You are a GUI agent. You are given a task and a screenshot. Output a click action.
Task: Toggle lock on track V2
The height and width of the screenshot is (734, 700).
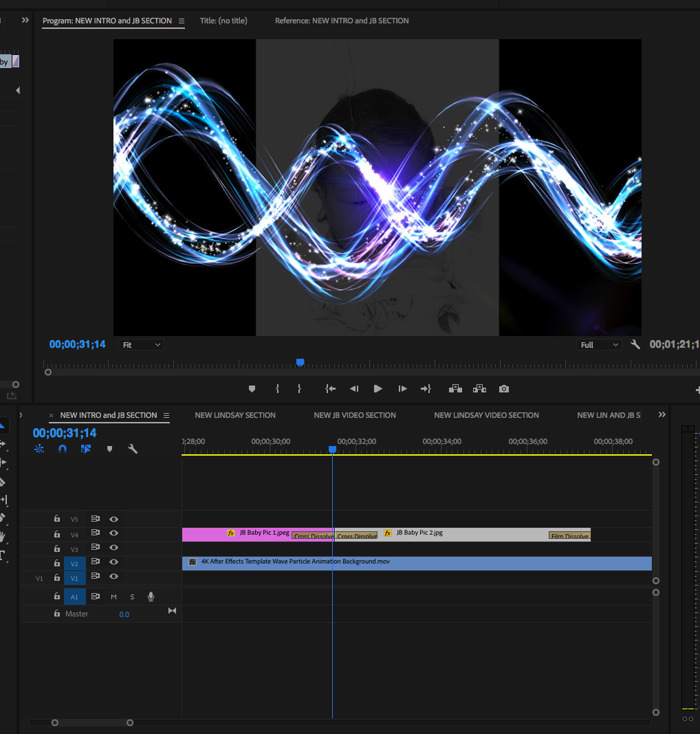(57, 564)
